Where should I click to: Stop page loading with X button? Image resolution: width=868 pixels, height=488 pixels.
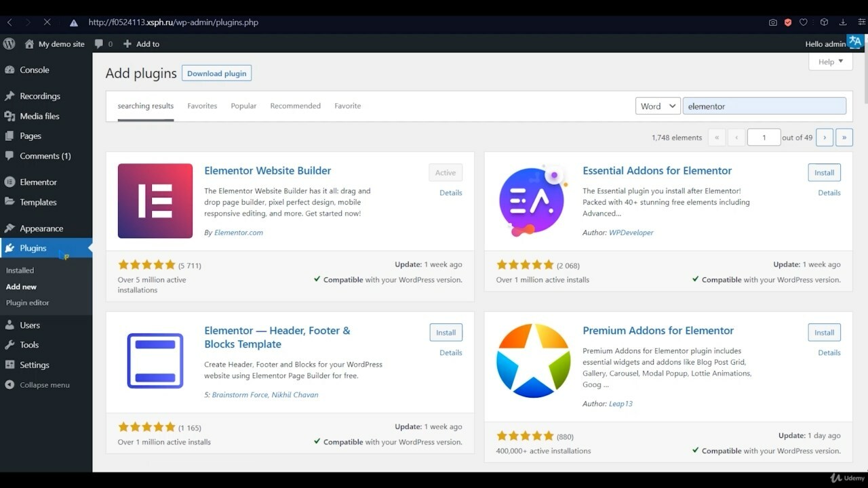(47, 22)
